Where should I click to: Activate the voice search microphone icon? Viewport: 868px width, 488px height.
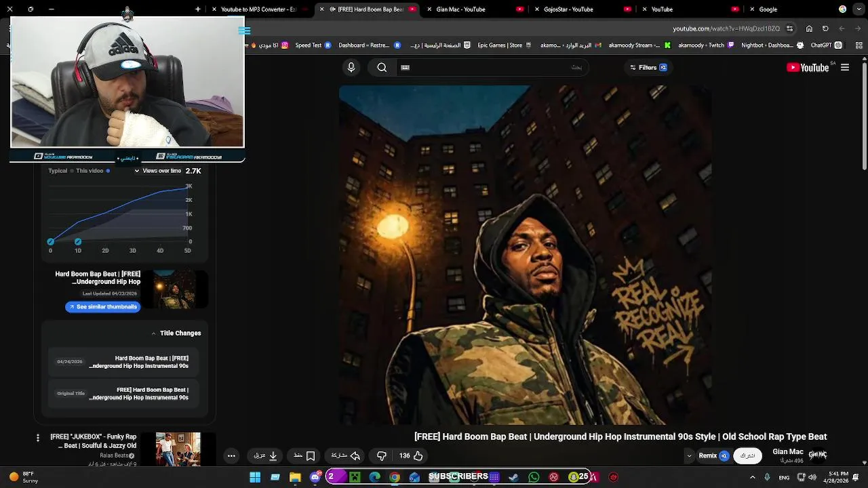tap(351, 67)
